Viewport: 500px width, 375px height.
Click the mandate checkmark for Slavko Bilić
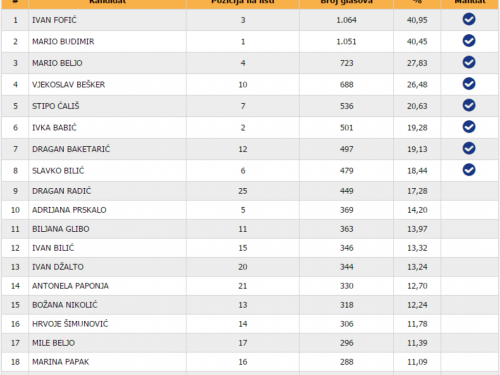click(x=469, y=170)
